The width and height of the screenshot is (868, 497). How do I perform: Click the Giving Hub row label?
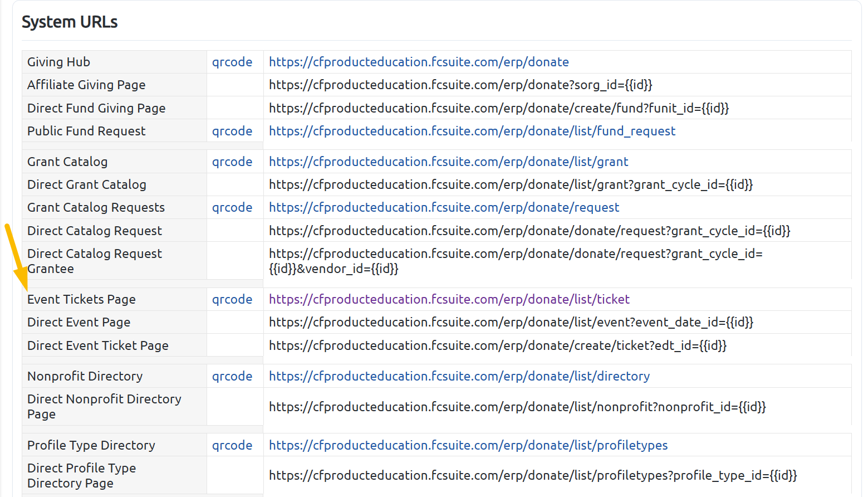(58, 62)
